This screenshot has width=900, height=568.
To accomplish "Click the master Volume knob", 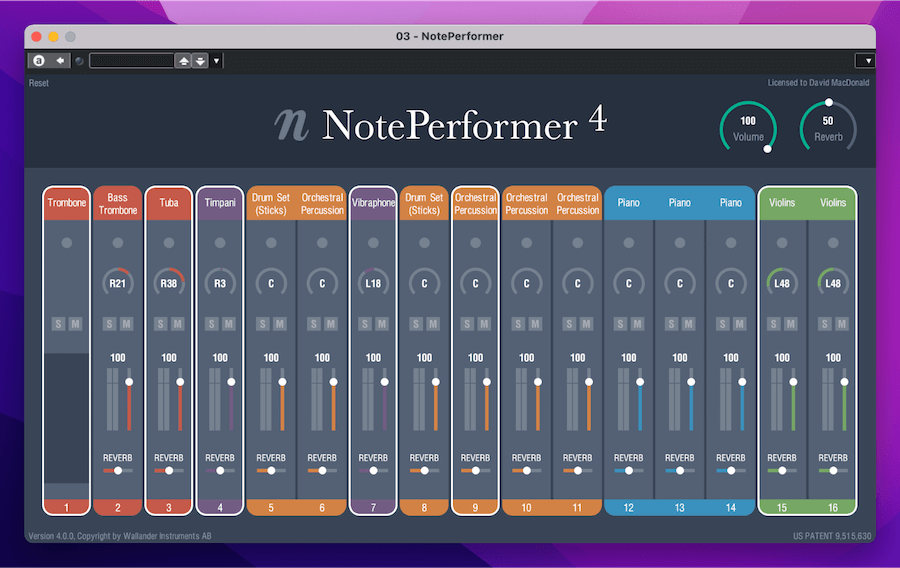I will click(x=748, y=128).
